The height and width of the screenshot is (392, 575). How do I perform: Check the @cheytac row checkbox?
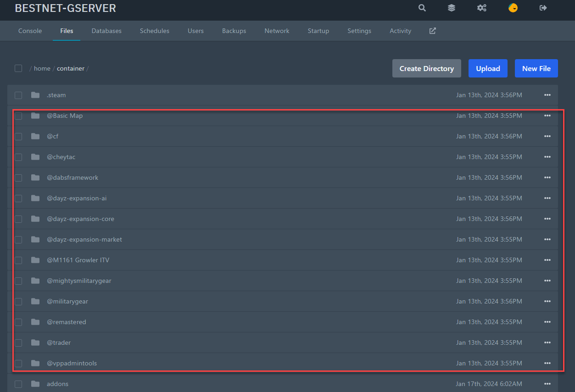(x=18, y=157)
